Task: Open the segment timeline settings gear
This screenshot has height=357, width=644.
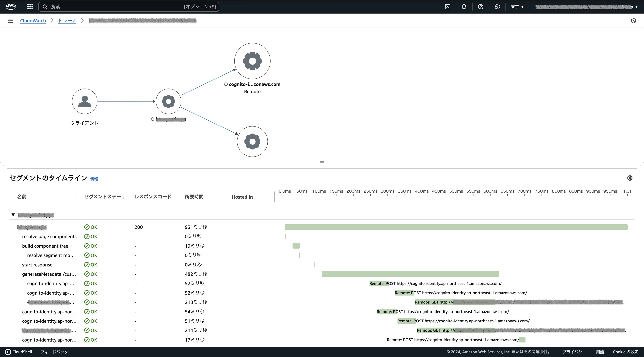Action: (630, 178)
